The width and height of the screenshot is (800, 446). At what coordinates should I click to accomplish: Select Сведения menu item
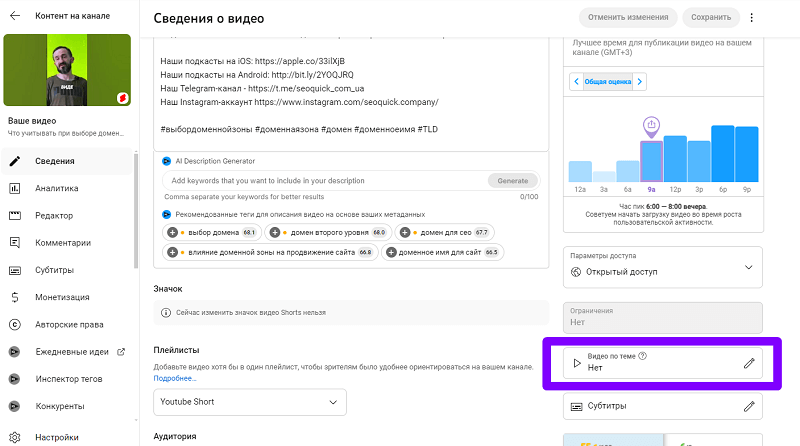(x=67, y=161)
